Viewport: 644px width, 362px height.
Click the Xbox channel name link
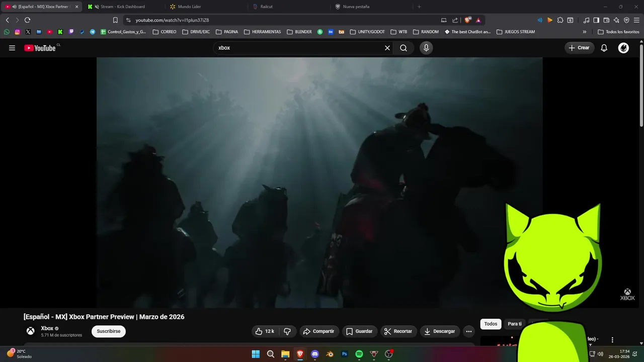tap(47, 328)
